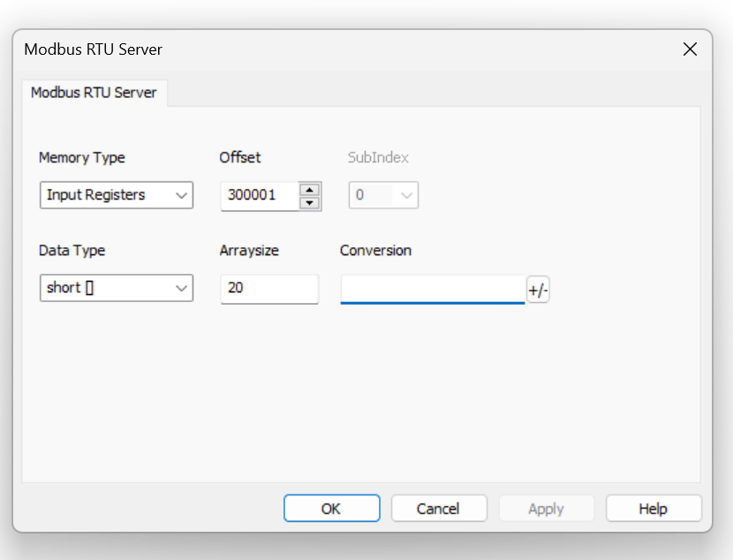Screen dimensions: 733x560
Task: Click the Conversion label
Action: 375,251
